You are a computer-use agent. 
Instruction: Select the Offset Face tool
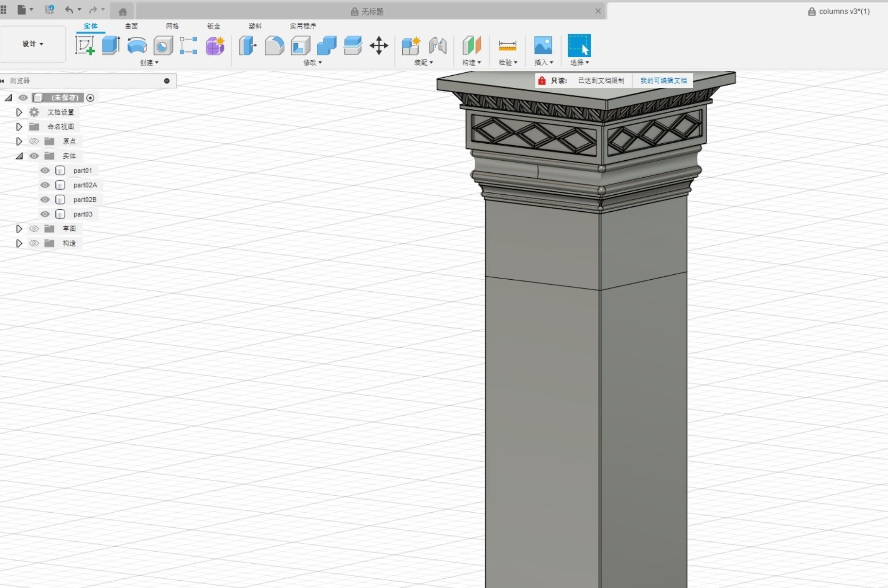(353, 46)
